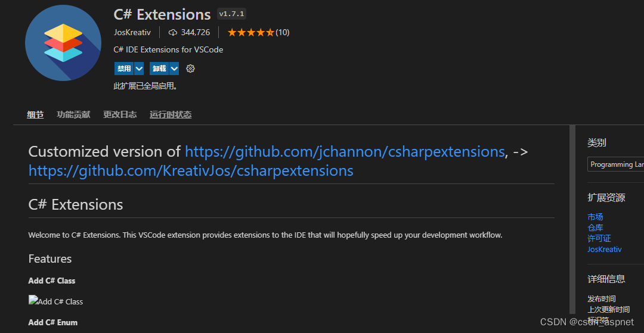Open the jchannon/csharpextensions GitHub link
Image resolution: width=644 pixels, height=333 pixels.
click(x=345, y=151)
